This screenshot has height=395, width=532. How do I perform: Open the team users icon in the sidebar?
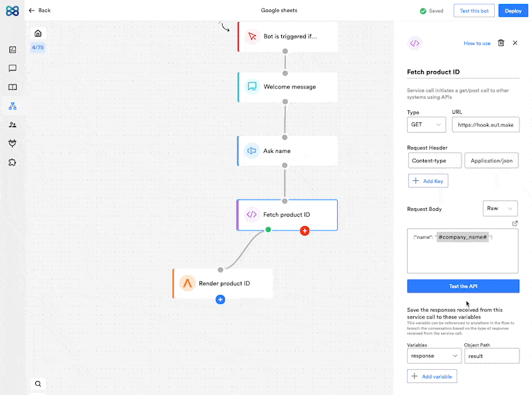point(13,124)
